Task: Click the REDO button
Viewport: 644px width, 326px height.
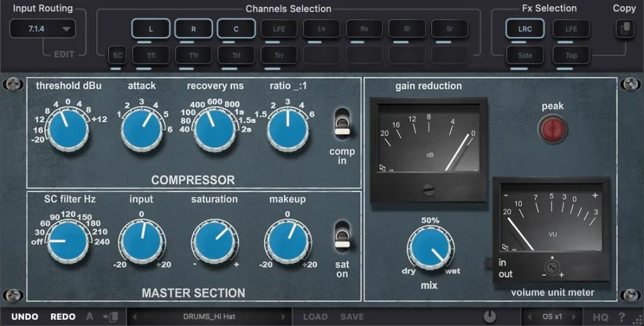Action: pyautogui.click(x=63, y=317)
